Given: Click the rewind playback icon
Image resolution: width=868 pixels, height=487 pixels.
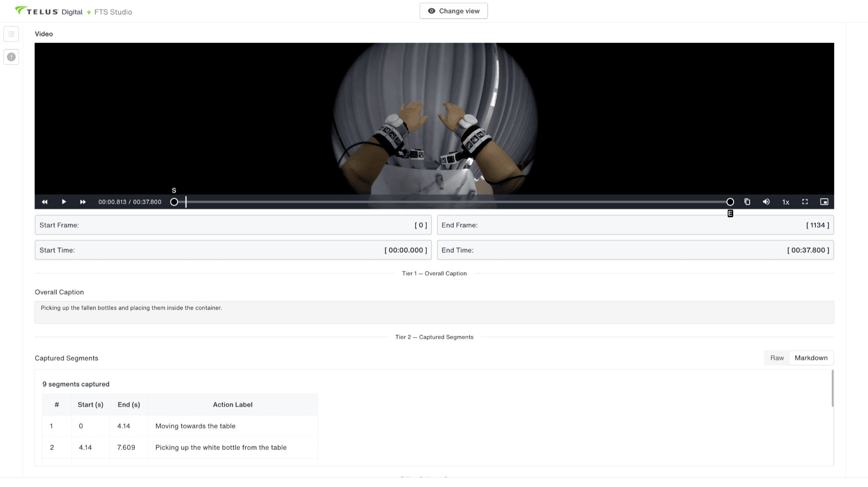Looking at the screenshot, I should 45,202.
